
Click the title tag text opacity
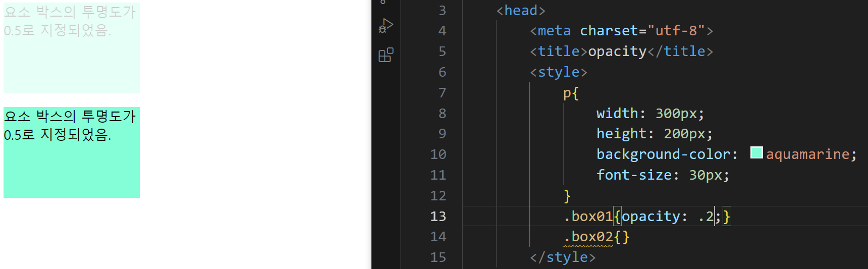click(x=617, y=51)
